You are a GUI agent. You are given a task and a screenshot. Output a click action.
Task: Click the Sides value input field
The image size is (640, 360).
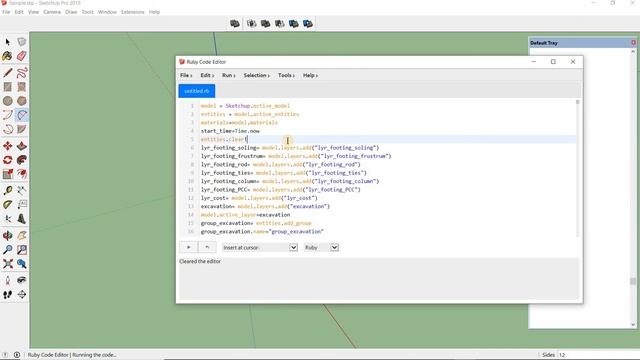pos(598,355)
